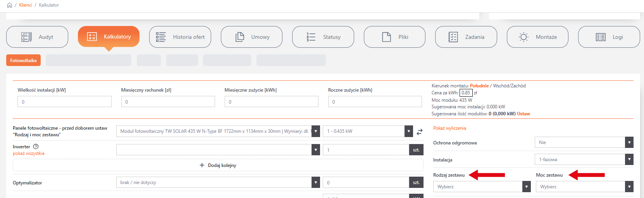Open the Ochrona odgromowa dropdown
This screenshot has width=644, height=198.
click(584, 142)
